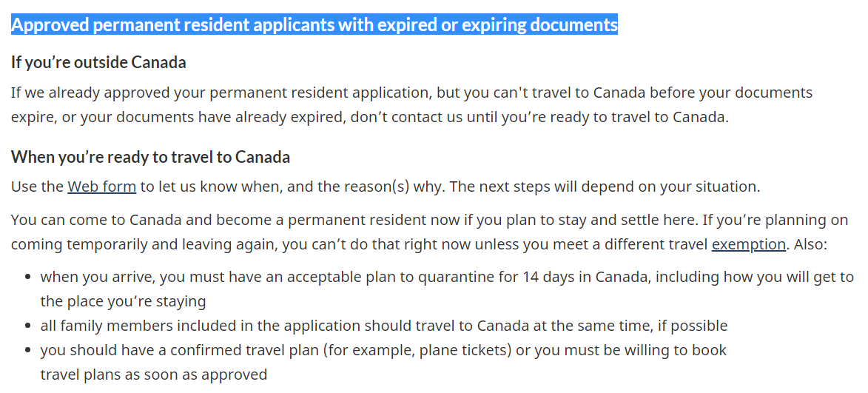Click the text "travel plans as soon as approved"
This screenshot has height=393, width=868.
point(154,374)
